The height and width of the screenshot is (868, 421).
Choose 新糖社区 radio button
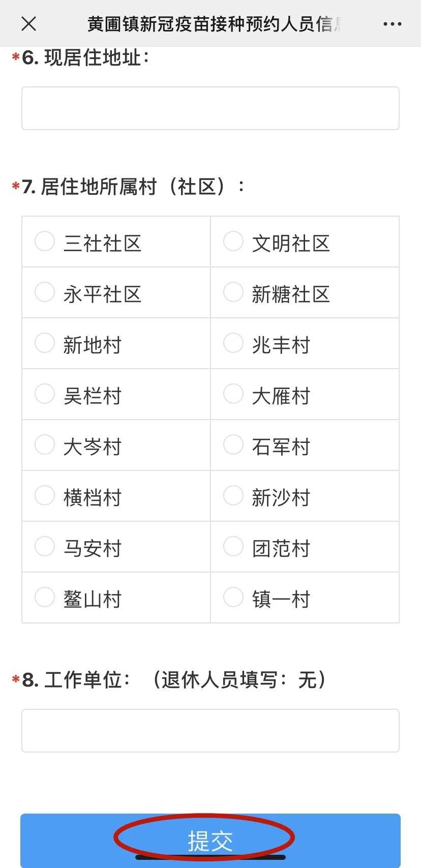tap(233, 292)
